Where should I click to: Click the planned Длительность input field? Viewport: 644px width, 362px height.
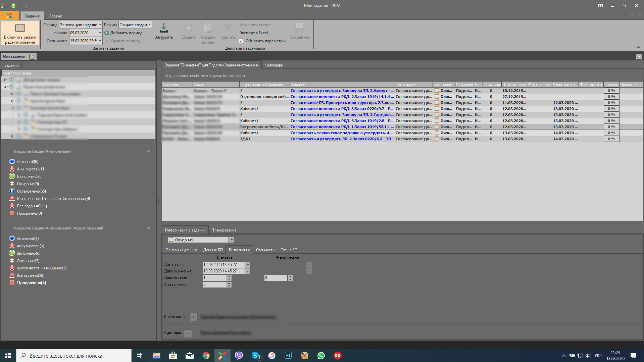214,278
